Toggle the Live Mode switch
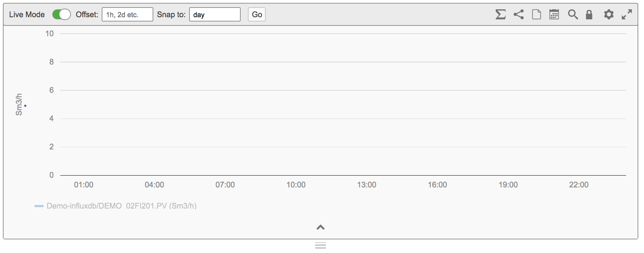The height and width of the screenshot is (253, 644). coord(61,14)
